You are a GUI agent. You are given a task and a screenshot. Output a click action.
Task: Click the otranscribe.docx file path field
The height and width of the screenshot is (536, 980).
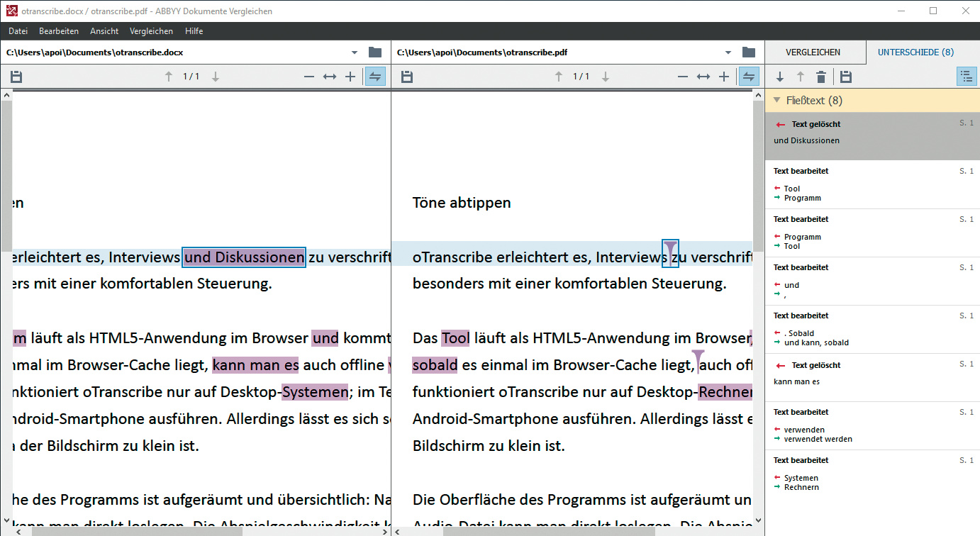pyautogui.click(x=177, y=52)
